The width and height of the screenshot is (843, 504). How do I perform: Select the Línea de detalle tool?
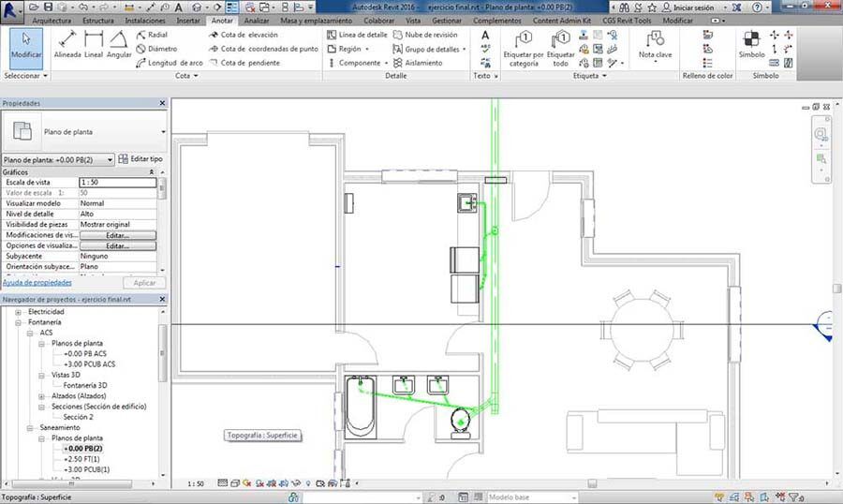(357, 35)
